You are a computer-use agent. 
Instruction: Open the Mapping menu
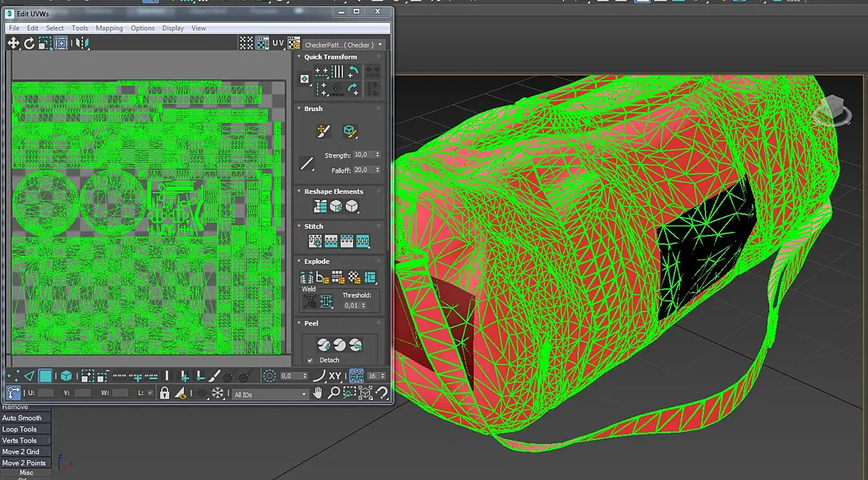click(109, 28)
